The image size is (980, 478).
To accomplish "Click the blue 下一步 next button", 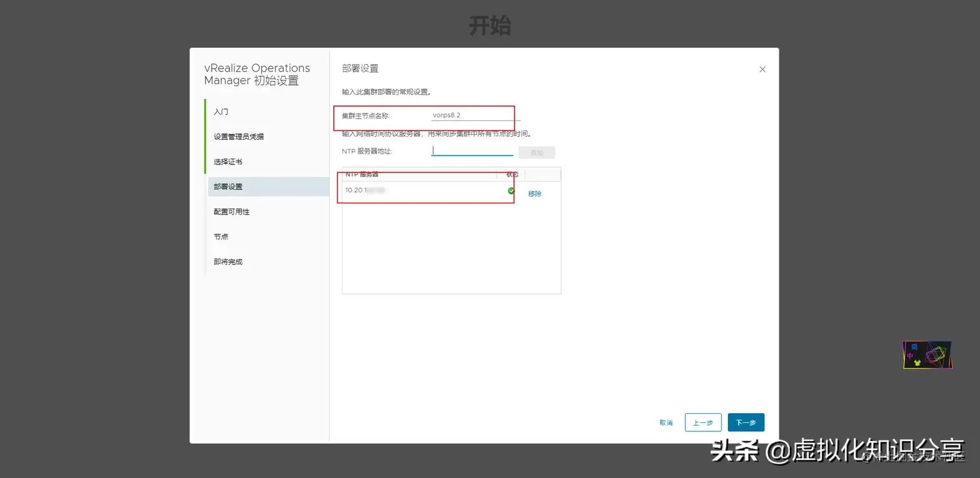I will 745,422.
